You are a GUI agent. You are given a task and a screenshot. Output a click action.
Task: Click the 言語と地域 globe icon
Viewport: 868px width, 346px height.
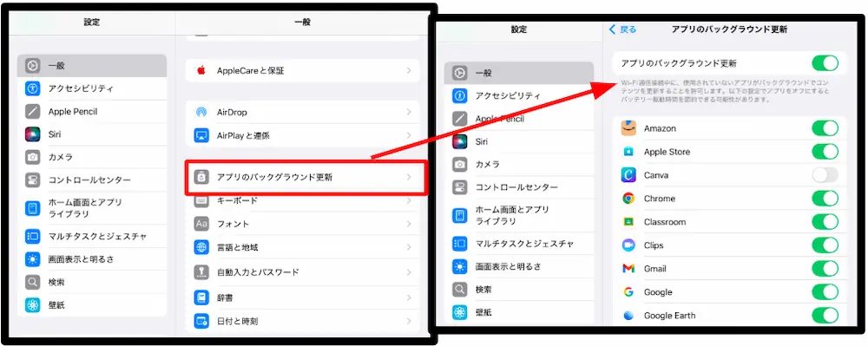pyautogui.click(x=201, y=247)
